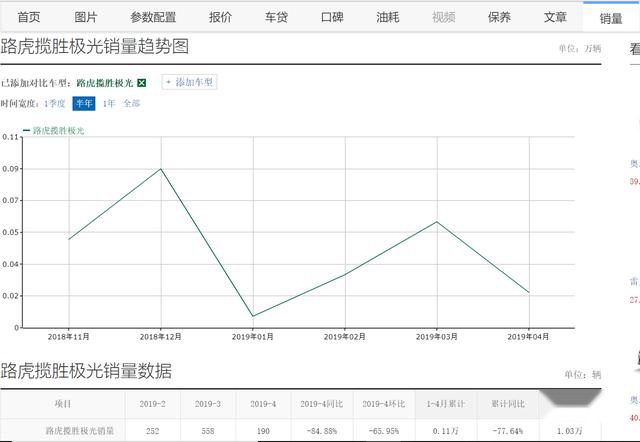Click the -65.95% cell

[384, 431]
